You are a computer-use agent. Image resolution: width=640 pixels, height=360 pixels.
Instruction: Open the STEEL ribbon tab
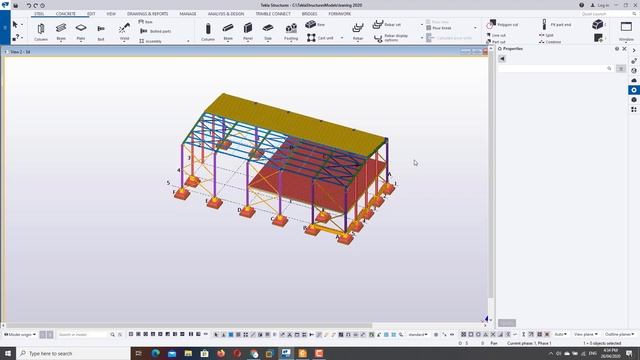point(39,14)
